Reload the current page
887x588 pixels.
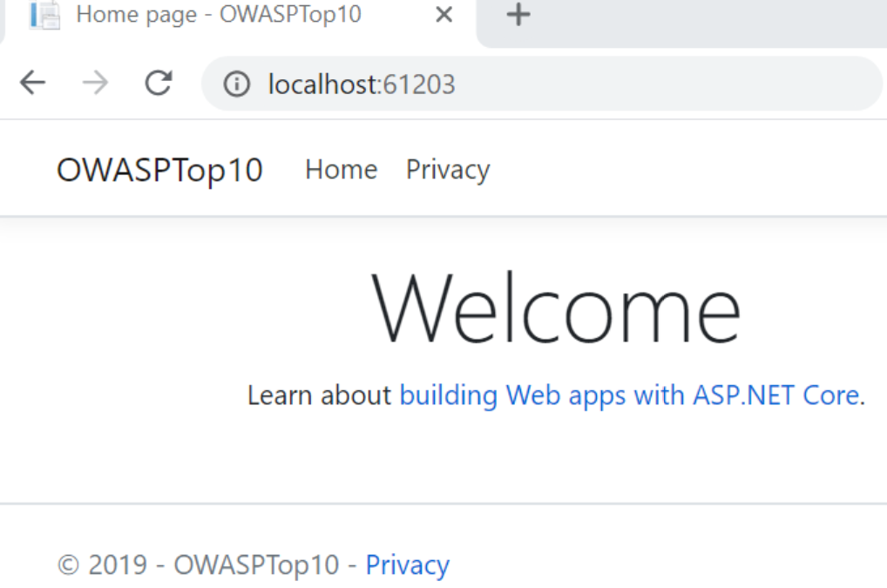(x=159, y=84)
